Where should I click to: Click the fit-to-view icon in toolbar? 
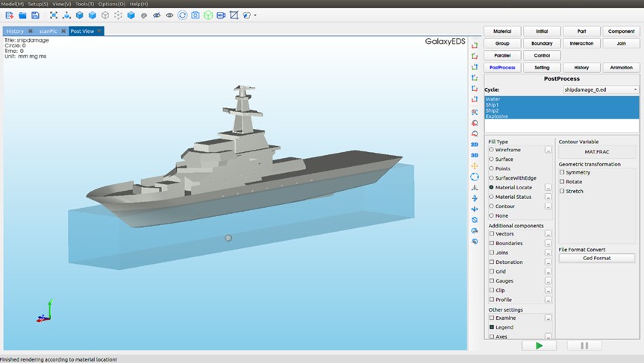[54, 15]
